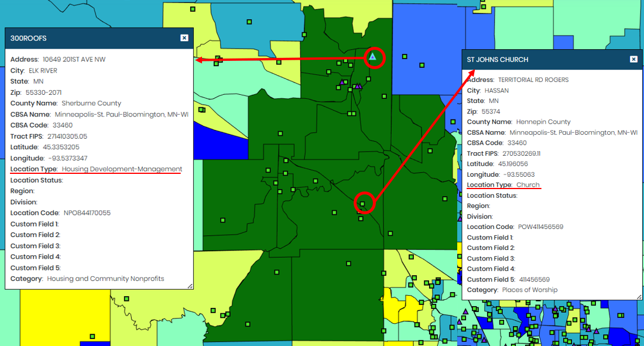Select Housing Development-Management location type
Image resolution: width=644 pixels, height=346 pixels.
pyautogui.click(x=122, y=169)
